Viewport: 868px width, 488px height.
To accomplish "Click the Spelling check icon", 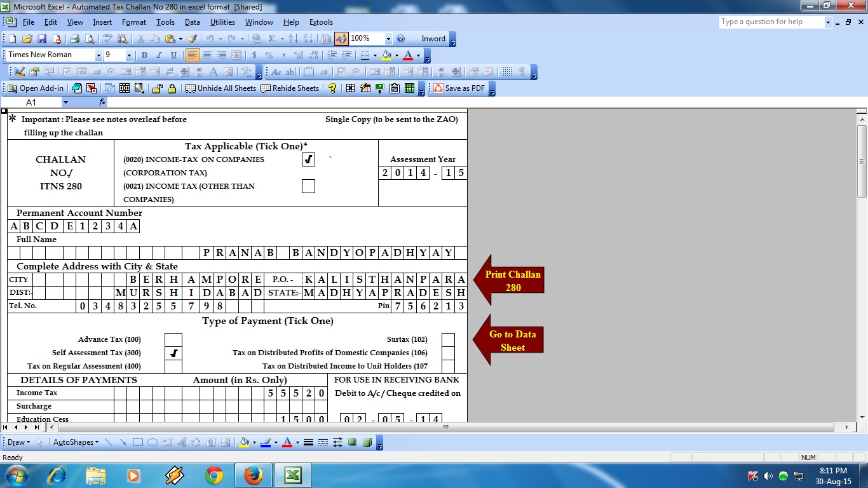I will [x=107, y=39].
